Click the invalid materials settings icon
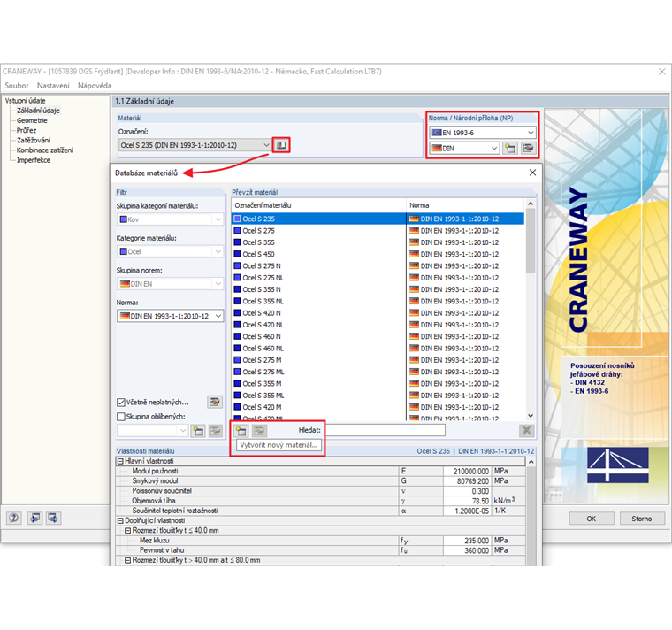The height and width of the screenshot is (630, 672). click(x=215, y=402)
